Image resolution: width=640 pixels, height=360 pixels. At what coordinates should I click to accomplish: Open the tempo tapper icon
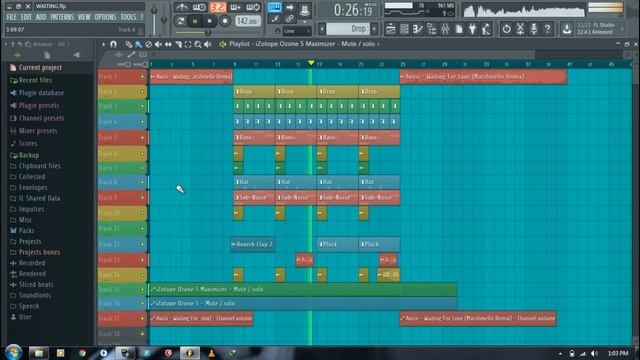[x=486, y=29]
